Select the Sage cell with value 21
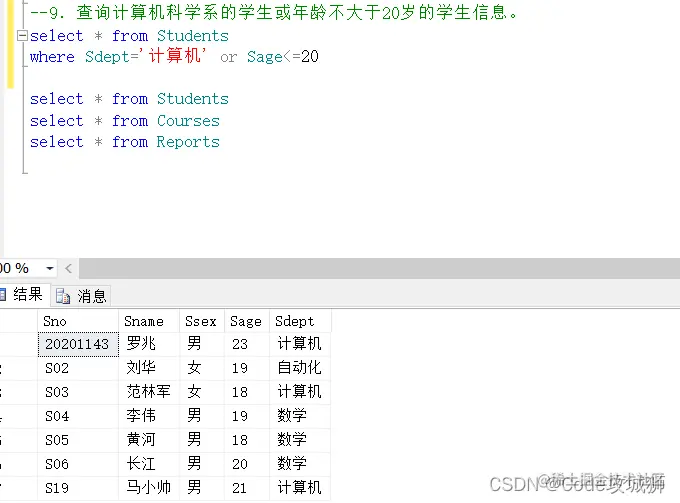 coord(247,488)
